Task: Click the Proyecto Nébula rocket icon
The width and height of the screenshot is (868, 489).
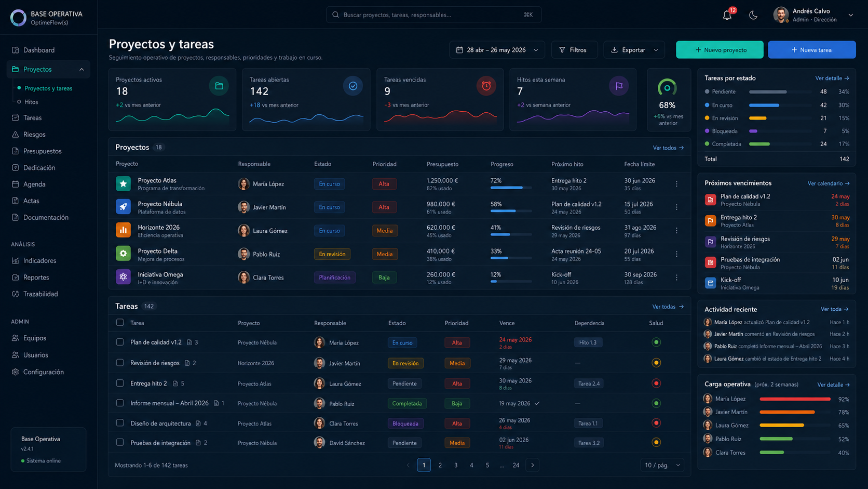Action: click(x=123, y=207)
